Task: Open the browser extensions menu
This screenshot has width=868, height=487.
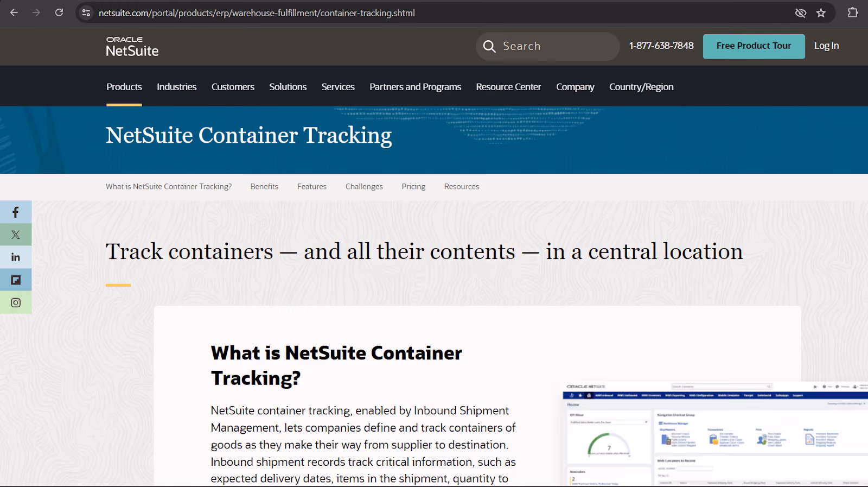Action: tap(853, 12)
